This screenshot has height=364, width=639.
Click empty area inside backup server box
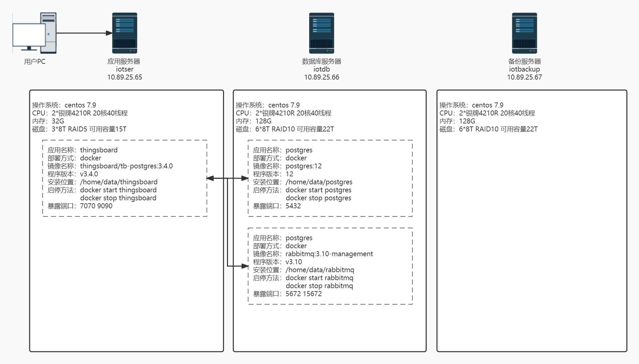pos(532,240)
